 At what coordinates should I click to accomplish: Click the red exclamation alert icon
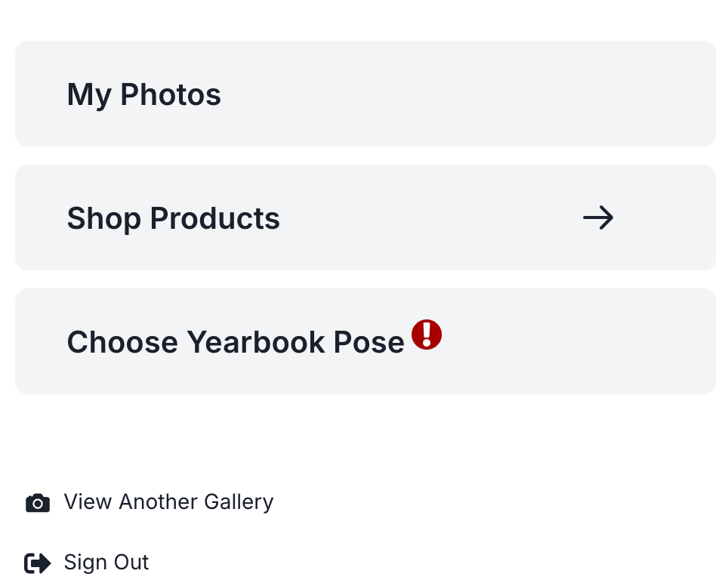tap(427, 334)
